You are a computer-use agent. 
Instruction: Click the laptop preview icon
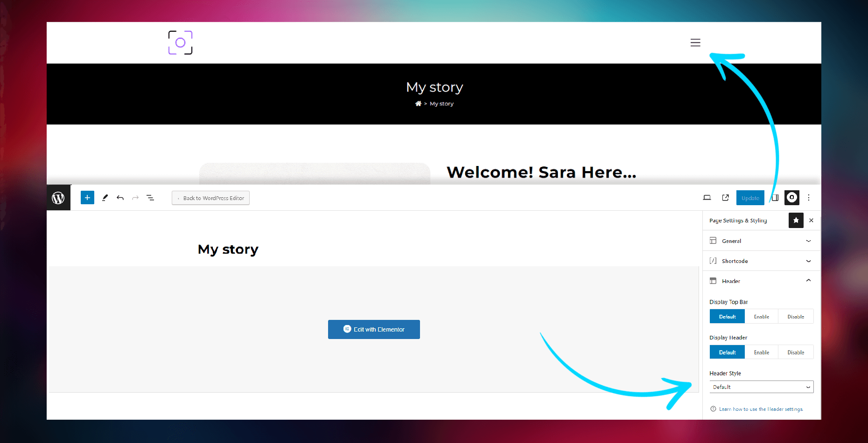(707, 198)
